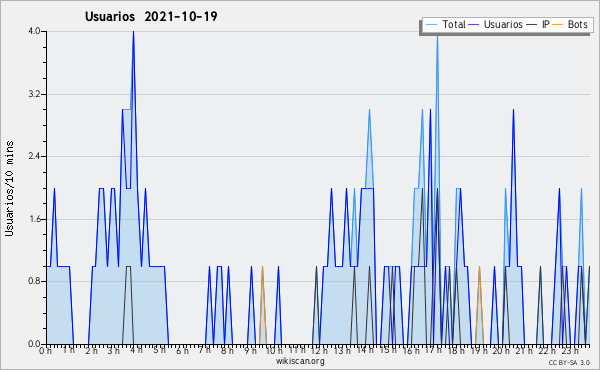The image size is (600, 370).
Task: Click the x-axis label '23 h'
Action: [x=569, y=351]
